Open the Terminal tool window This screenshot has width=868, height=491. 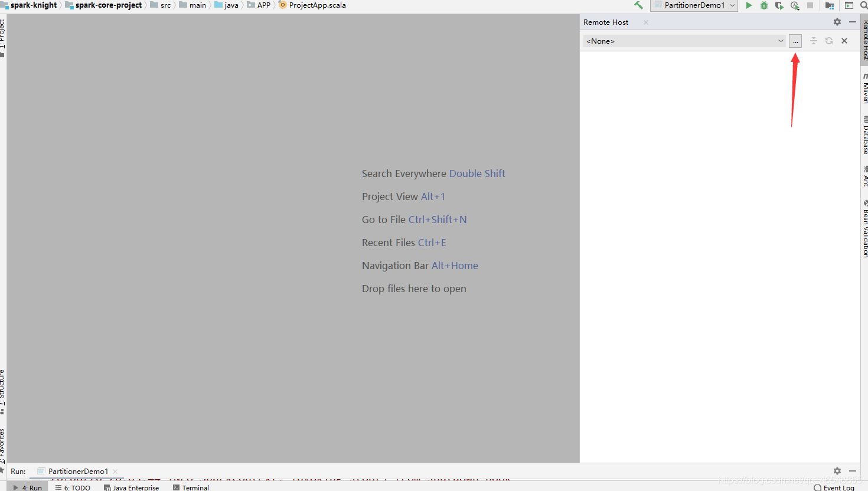click(x=191, y=487)
